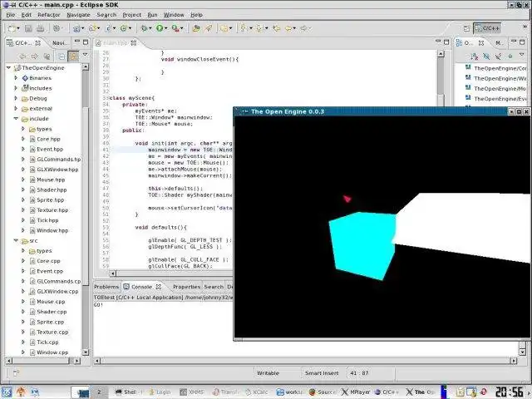Open the project explorer view menu dropdown
Screen dimensions: 532x399
click(x=84, y=56)
